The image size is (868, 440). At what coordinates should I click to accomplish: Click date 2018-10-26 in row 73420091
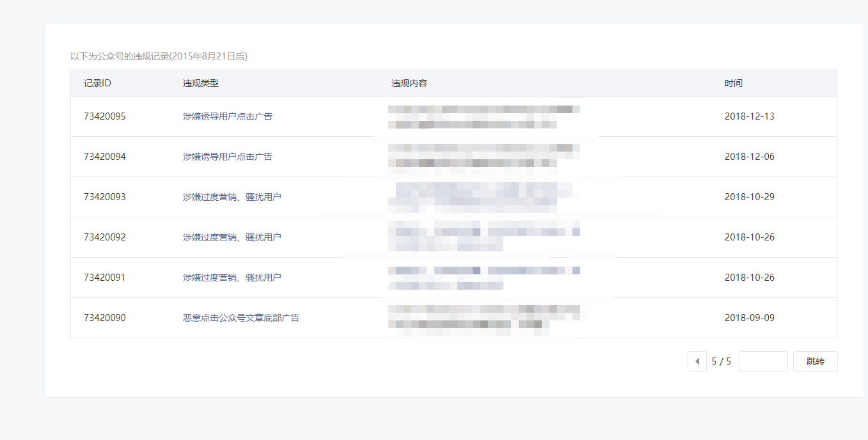coord(750,278)
